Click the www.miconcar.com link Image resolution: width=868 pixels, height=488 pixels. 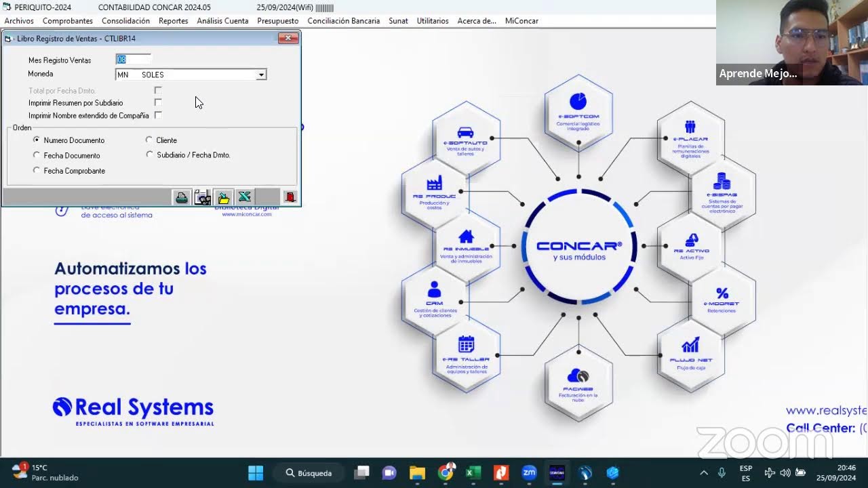[x=246, y=214]
